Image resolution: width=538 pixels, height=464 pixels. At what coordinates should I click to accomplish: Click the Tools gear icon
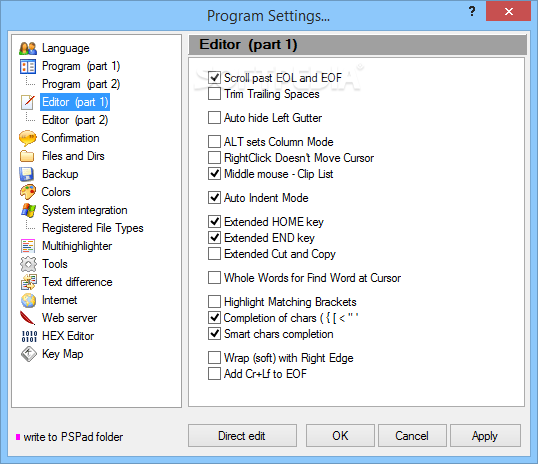pyautogui.click(x=28, y=264)
